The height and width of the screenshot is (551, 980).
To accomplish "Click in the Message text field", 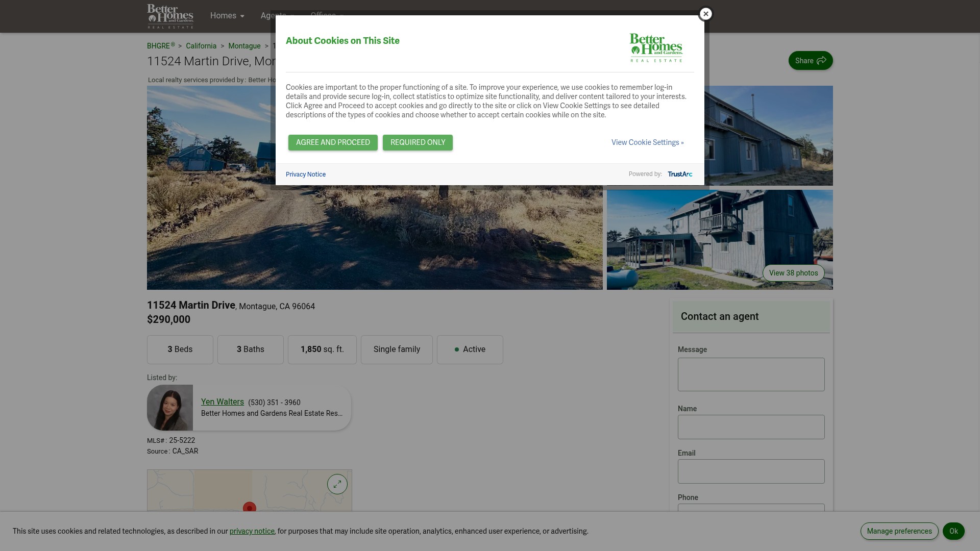I will point(751,374).
